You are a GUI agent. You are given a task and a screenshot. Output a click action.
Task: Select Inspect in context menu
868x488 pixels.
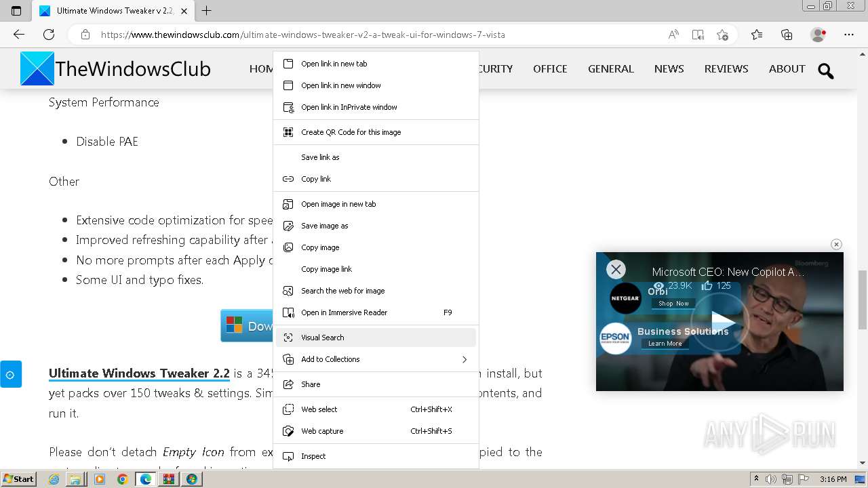pyautogui.click(x=376, y=456)
